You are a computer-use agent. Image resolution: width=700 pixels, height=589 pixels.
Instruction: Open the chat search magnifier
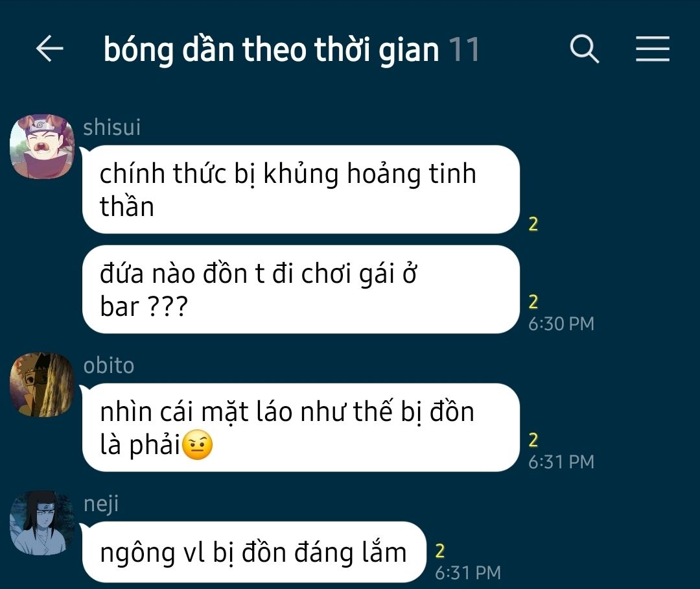point(585,49)
